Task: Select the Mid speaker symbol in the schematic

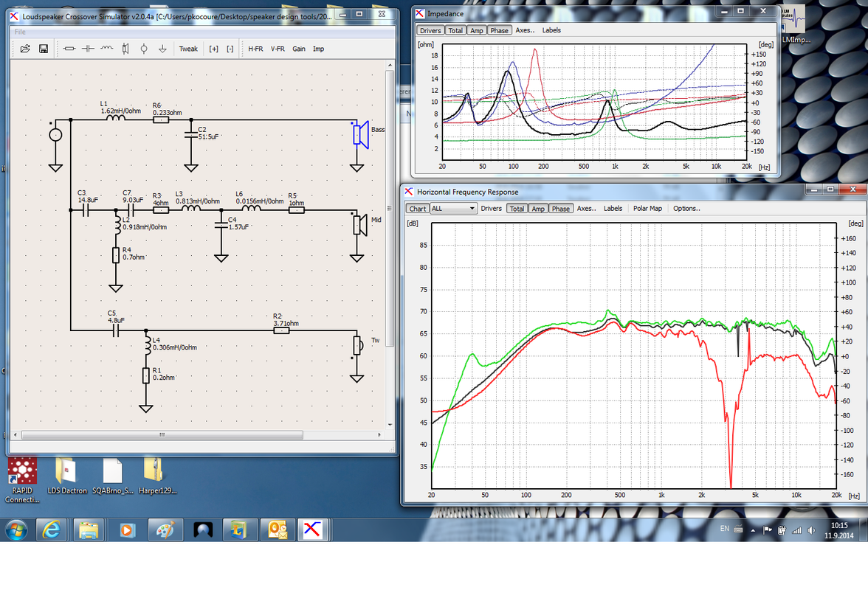Action: tap(360, 224)
